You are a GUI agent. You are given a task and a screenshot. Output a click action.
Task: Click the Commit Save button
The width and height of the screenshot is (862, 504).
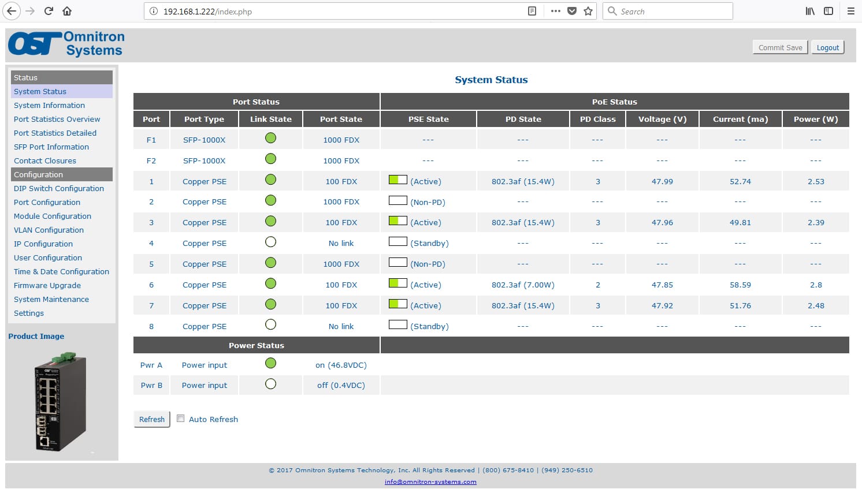point(780,47)
